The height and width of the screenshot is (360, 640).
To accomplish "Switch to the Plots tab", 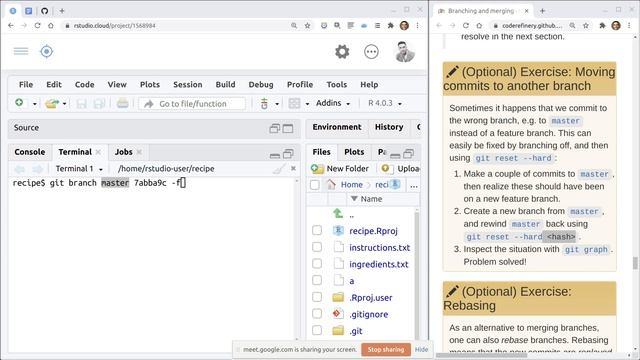I will click(354, 152).
